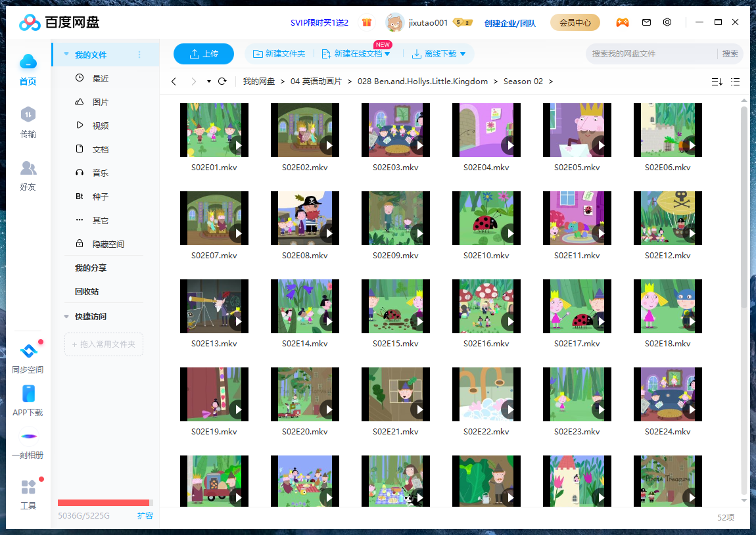Open the message envelope icon
Screen dimensions: 756x535
pyautogui.click(x=646, y=22)
